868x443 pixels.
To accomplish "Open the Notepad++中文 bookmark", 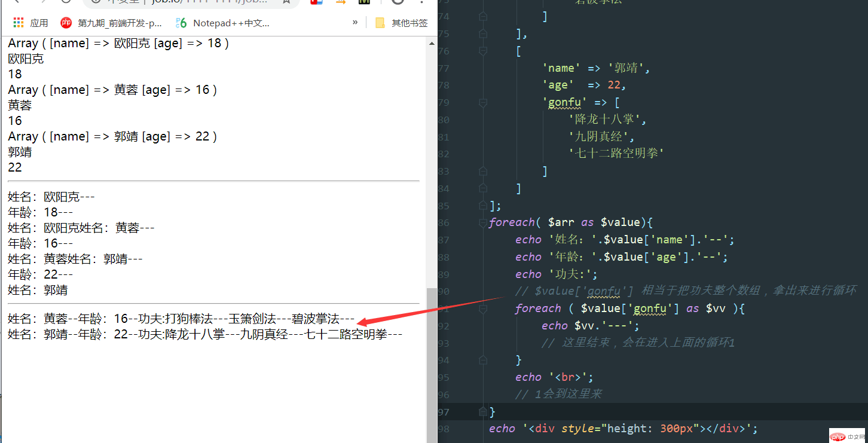I will (223, 23).
